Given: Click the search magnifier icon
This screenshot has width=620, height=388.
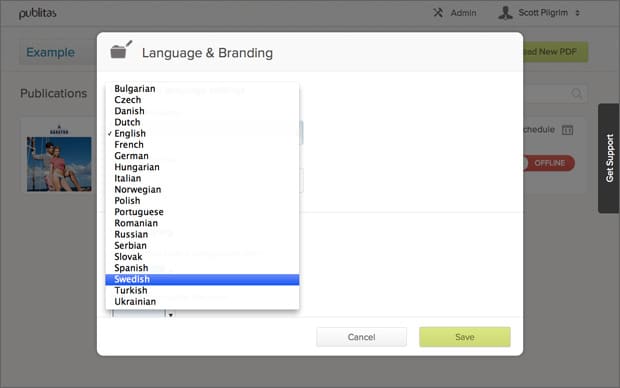Looking at the screenshot, I should (x=577, y=94).
